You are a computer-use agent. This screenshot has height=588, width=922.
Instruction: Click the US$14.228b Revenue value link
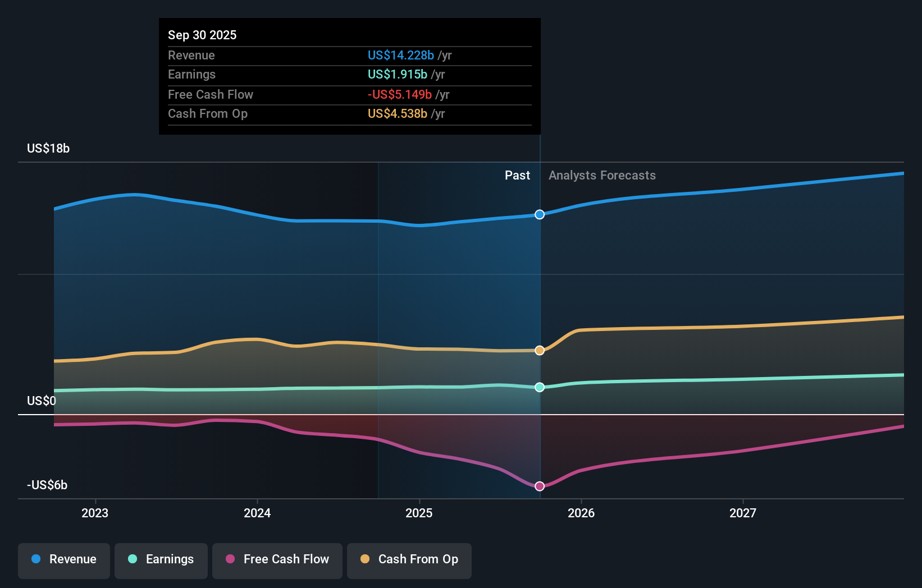400,56
